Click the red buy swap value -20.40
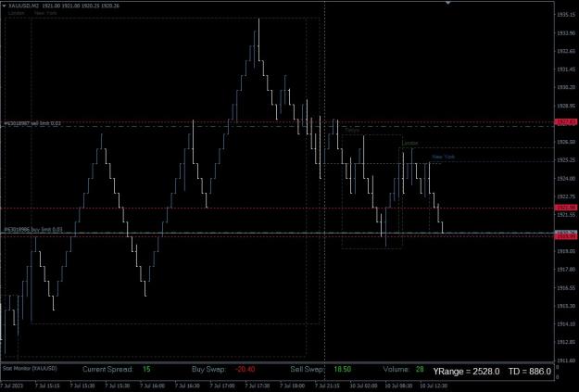 tap(245, 369)
